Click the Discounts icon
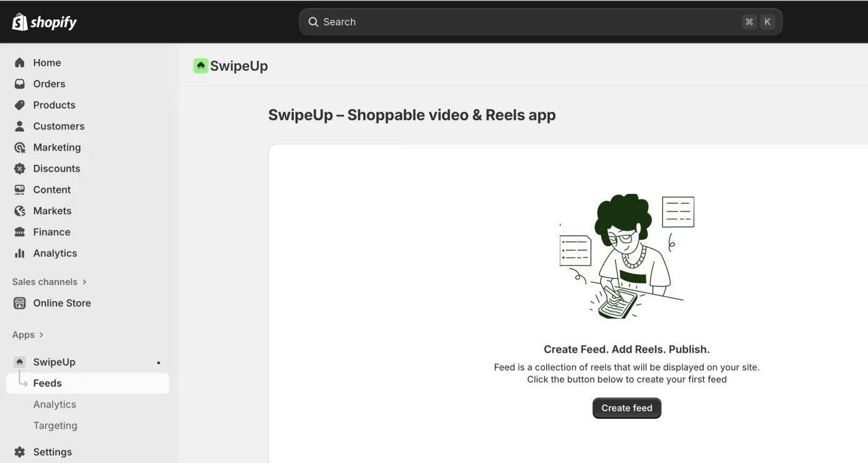The image size is (868, 463). [x=19, y=168]
